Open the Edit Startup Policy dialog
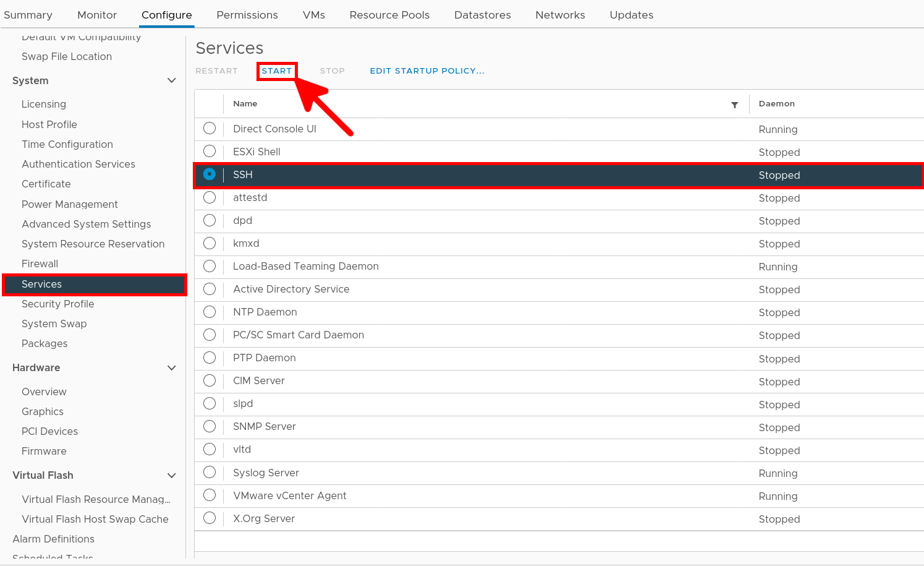 (x=426, y=71)
